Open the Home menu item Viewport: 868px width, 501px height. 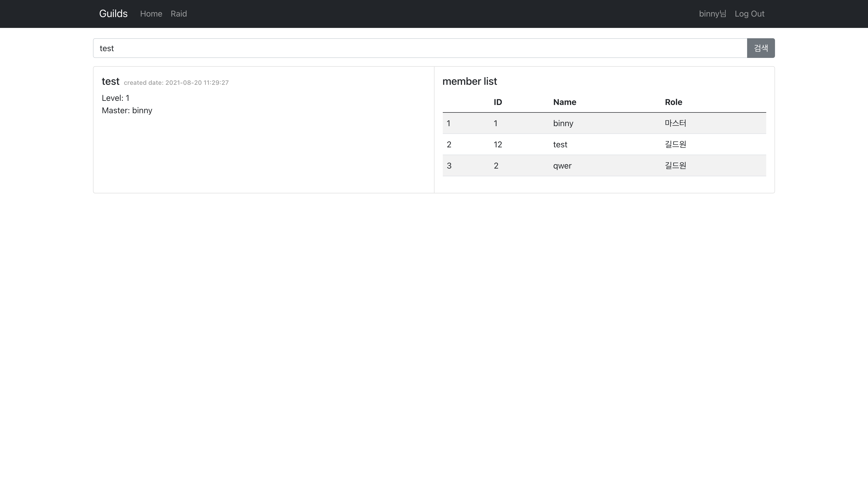click(151, 14)
